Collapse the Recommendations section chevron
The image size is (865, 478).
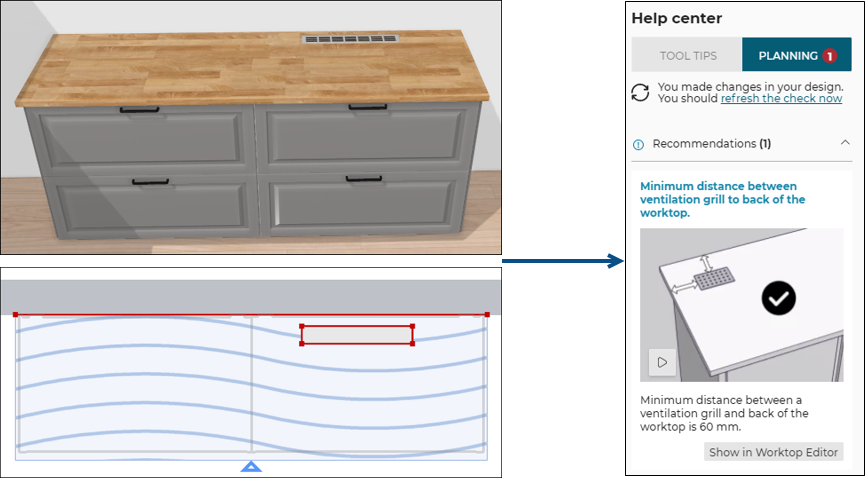tap(843, 144)
